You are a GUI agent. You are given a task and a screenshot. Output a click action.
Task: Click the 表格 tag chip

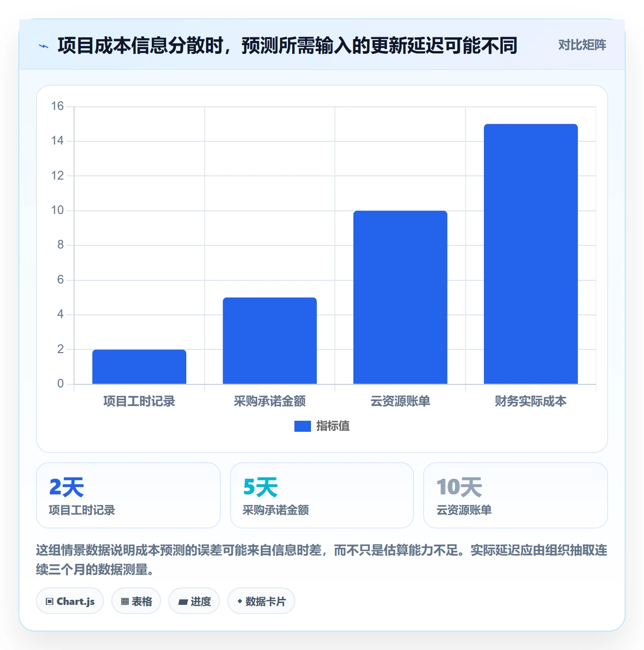[x=136, y=601]
